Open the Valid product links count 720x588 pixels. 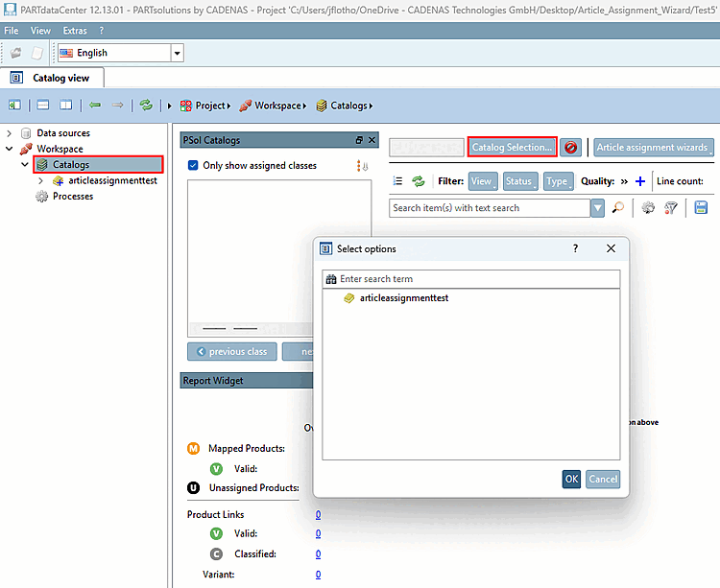[x=318, y=534]
